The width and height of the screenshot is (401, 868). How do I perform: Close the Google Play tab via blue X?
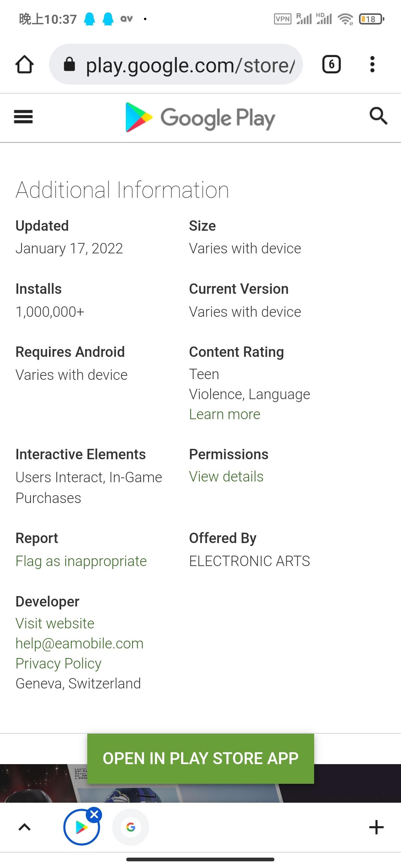point(94,815)
